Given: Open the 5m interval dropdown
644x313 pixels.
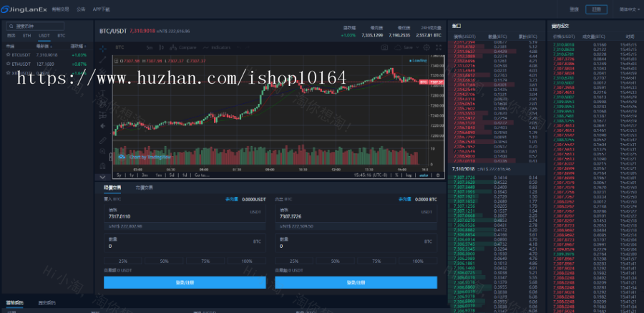Looking at the screenshot, I should [150, 47].
